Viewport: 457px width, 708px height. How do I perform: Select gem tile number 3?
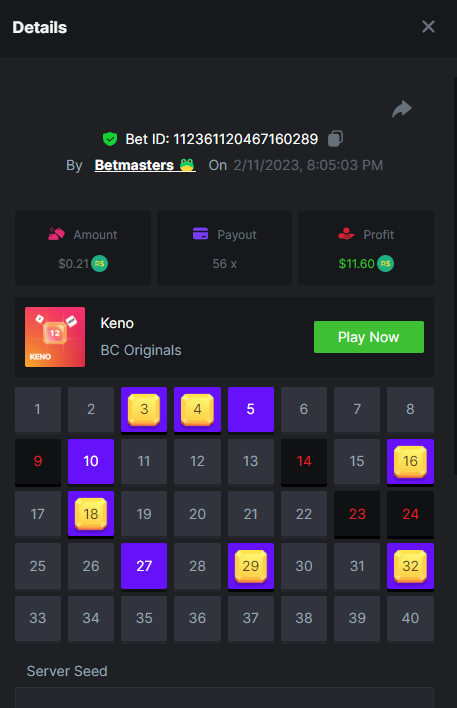(x=144, y=410)
